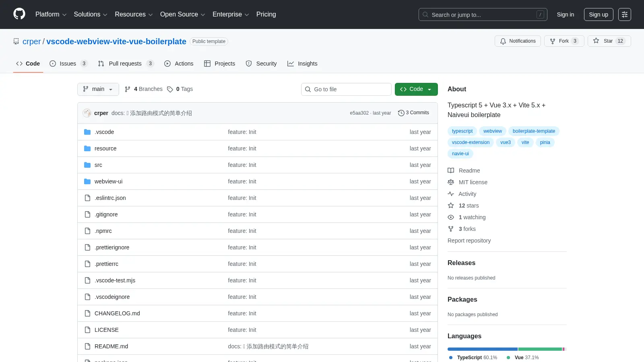Expand the Open Source menu
The image size is (644, 362).
click(183, 14)
